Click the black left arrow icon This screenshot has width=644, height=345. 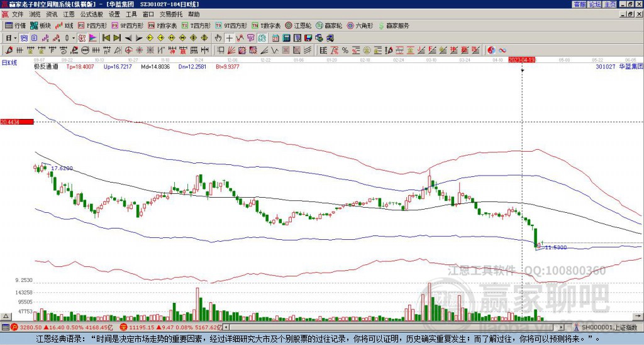(128, 38)
